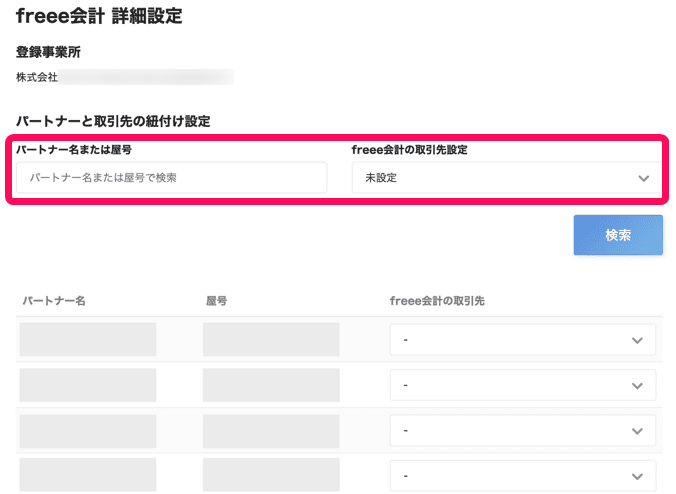Open the freee会計の取引先設定 dropdown showing 未設定

pos(506,178)
